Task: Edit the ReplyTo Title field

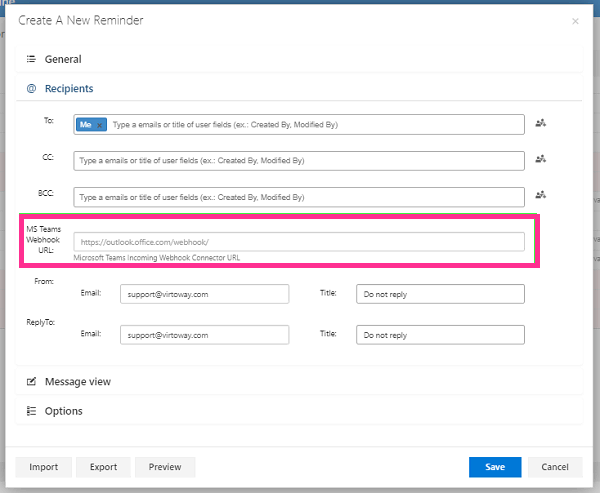Action: click(440, 335)
